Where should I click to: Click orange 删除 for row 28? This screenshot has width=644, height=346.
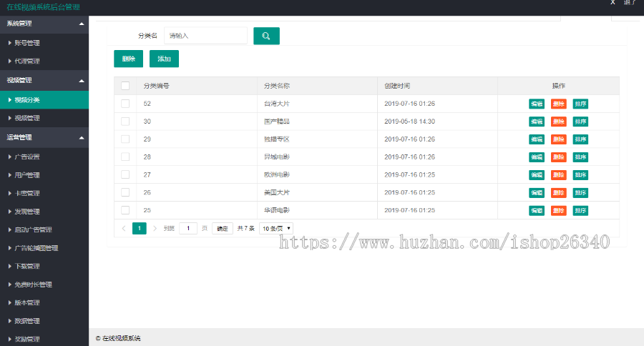click(558, 157)
